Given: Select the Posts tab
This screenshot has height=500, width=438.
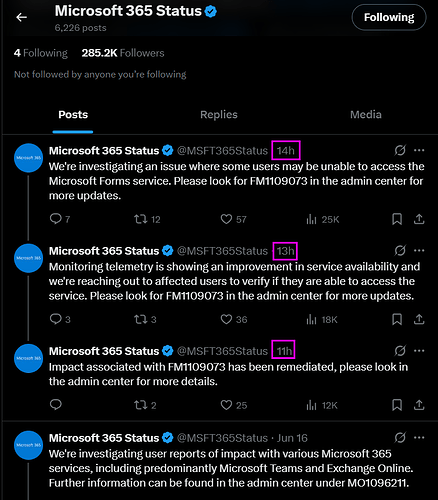Looking at the screenshot, I should [73, 115].
